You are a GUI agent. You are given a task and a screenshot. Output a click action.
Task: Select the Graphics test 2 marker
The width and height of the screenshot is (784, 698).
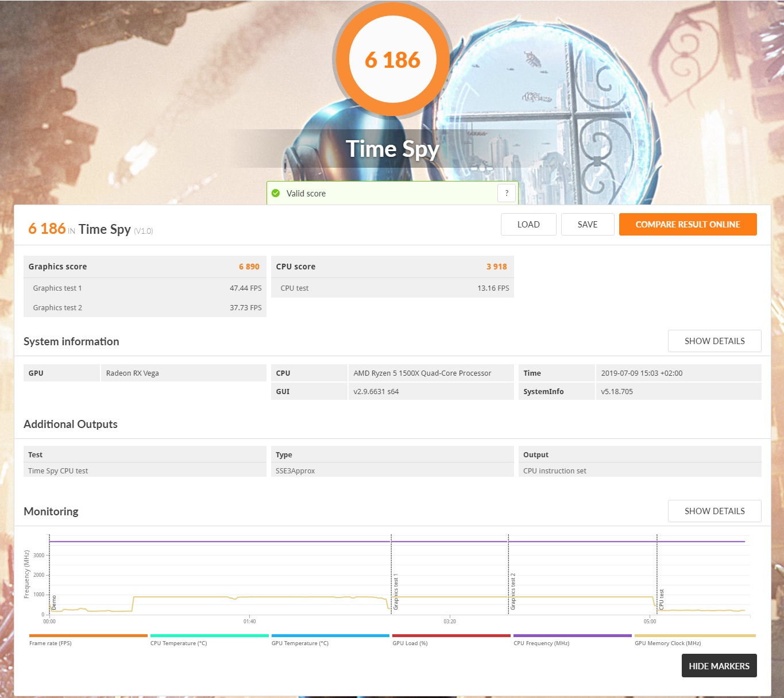coord(513,592)
